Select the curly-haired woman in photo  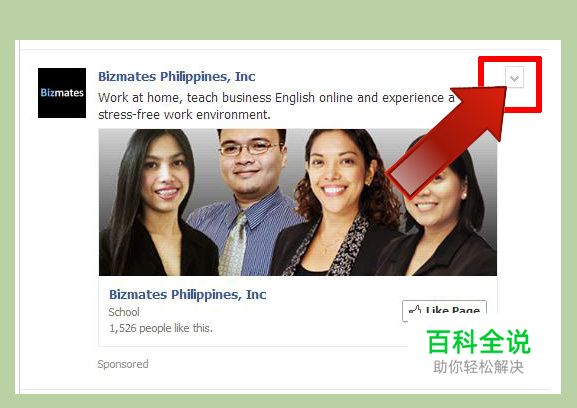(337, 203)
